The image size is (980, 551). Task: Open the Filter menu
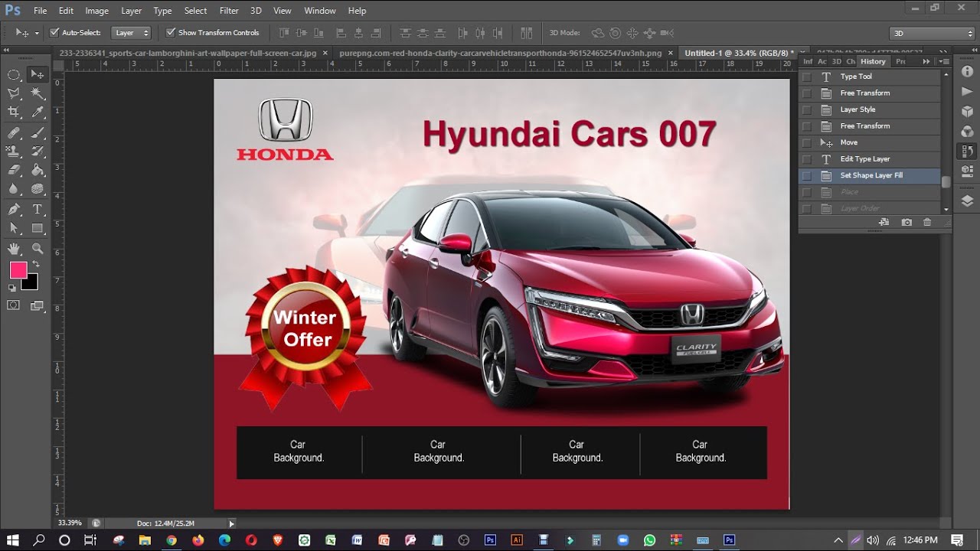[x=229, y=11]
